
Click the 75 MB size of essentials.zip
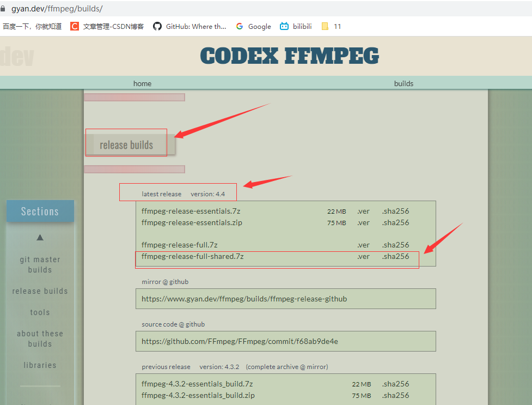coord(337,223)
